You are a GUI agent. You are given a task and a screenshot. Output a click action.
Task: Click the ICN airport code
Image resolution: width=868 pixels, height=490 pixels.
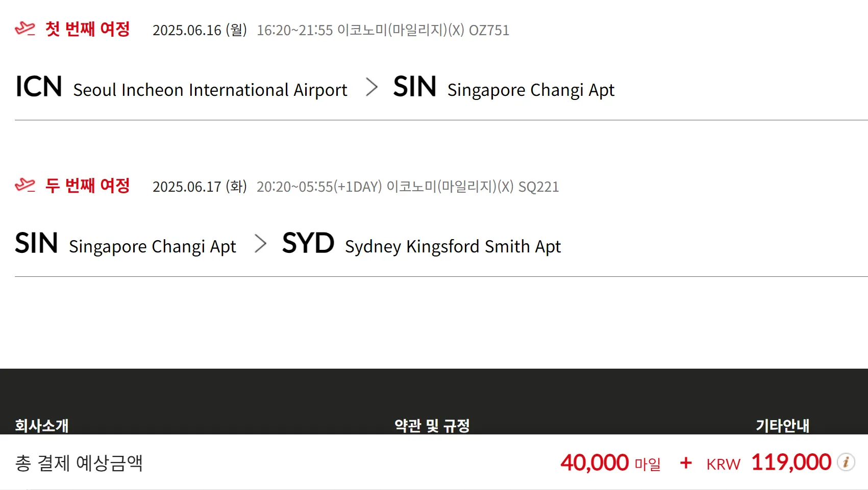[x=39, y=87]
